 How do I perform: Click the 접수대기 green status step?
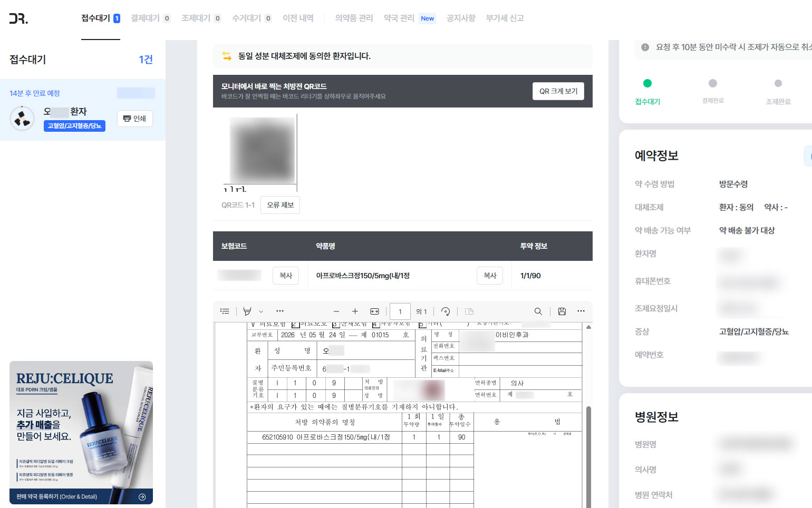point(647,92)
